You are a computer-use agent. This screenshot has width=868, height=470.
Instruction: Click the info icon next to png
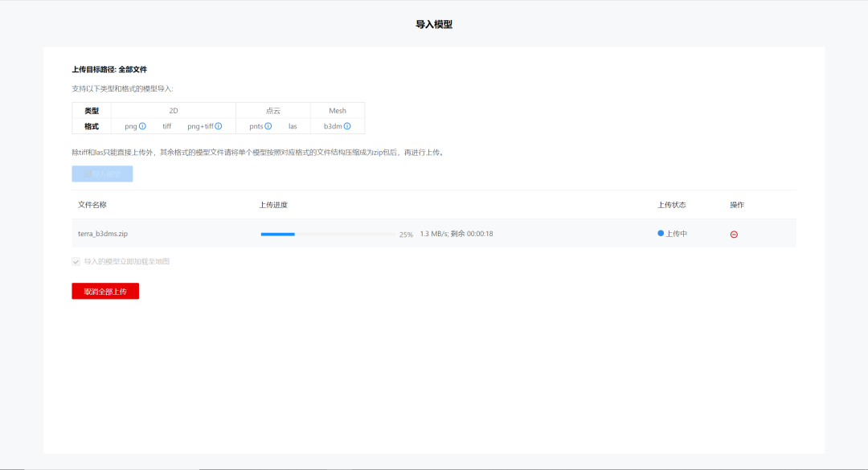[x=142, y=126]
